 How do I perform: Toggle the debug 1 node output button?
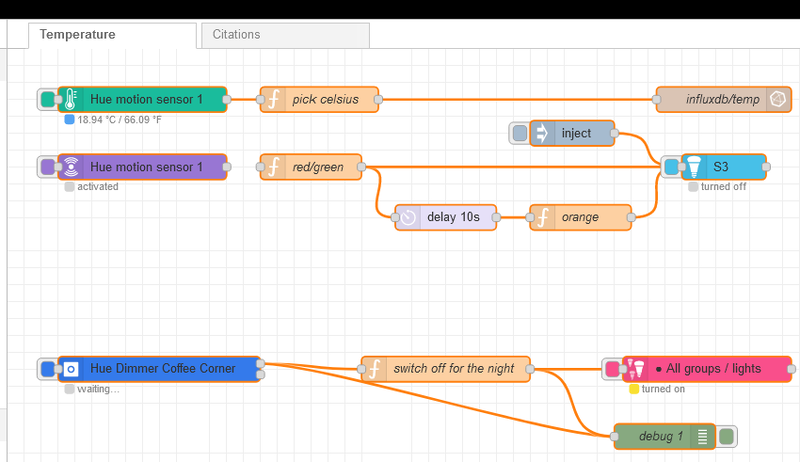pos(727,437)
